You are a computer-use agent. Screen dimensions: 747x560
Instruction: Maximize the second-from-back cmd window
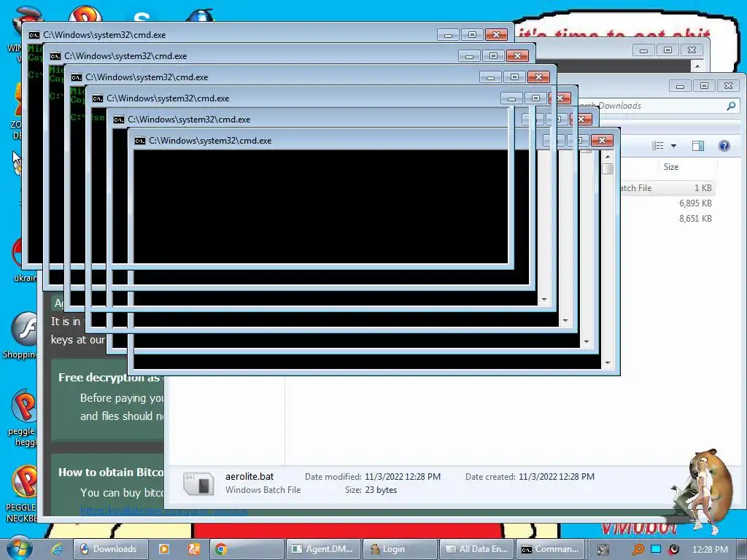tap(494, 56)
